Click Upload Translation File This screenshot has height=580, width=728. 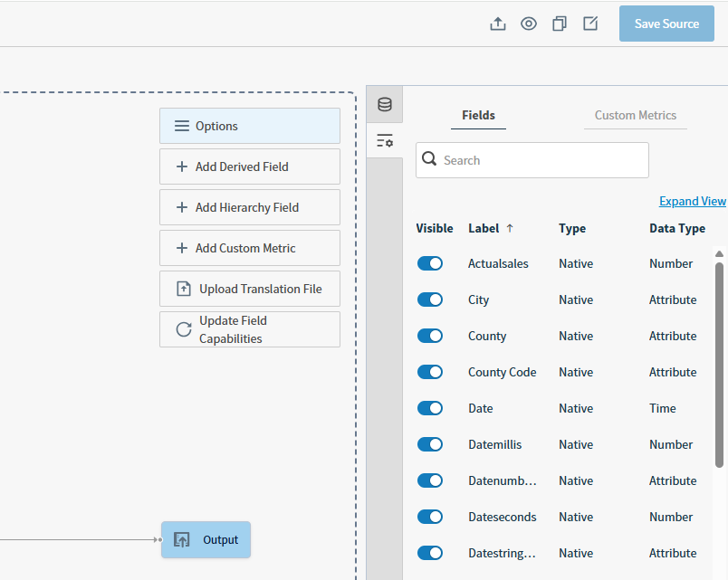coord(250,289)
